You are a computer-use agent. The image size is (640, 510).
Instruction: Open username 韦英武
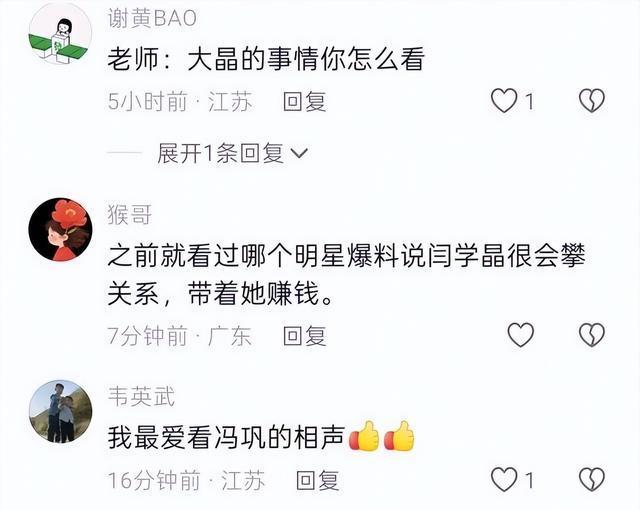pos(141,397)
